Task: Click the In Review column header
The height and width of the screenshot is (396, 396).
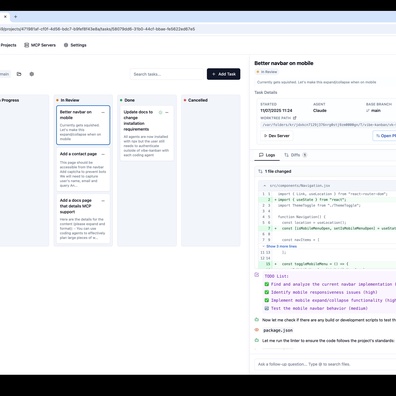Action: 70,100
